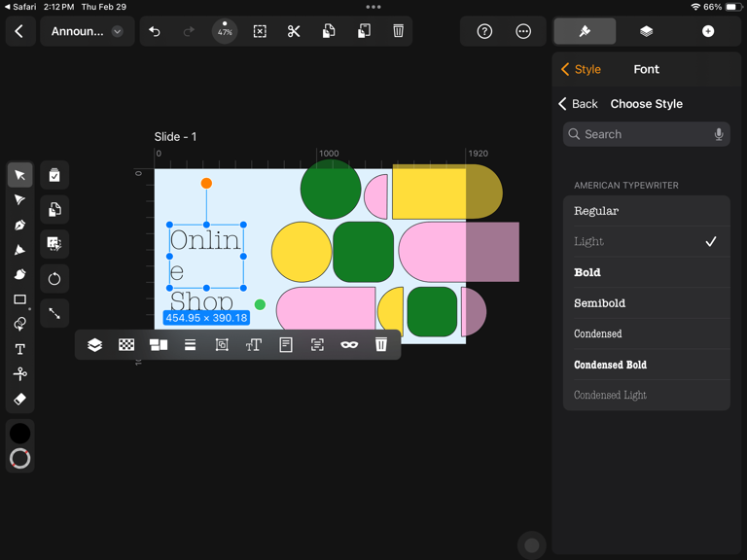Image resolution: width=747 pixels, height=560 pixels.
Task: Switch to the Layers panel tab
Action: pos(646,31)
